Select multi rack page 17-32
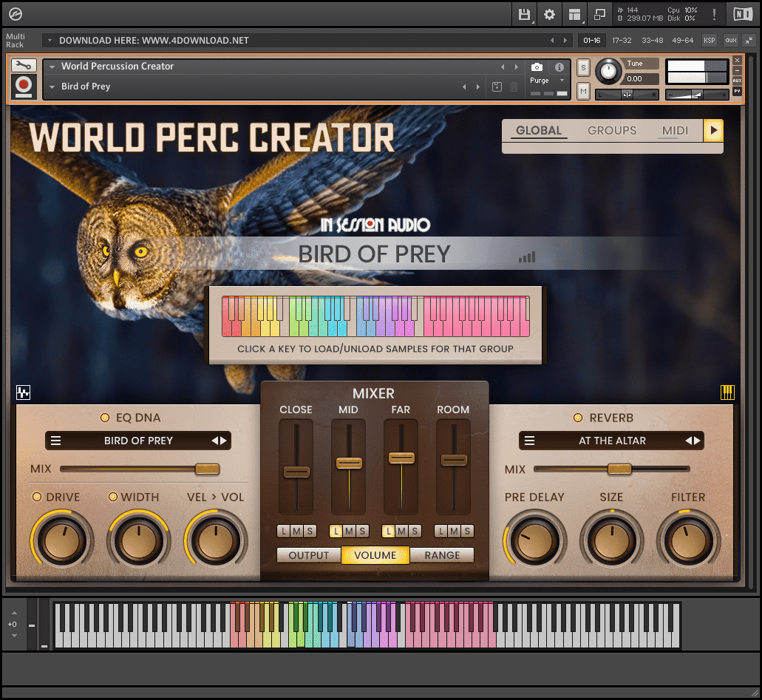The height and width of the screenshot is (700, 762). point(622,41)
